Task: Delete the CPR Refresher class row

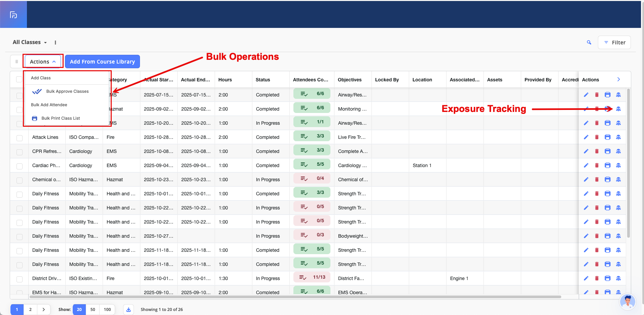Action: 597,151
